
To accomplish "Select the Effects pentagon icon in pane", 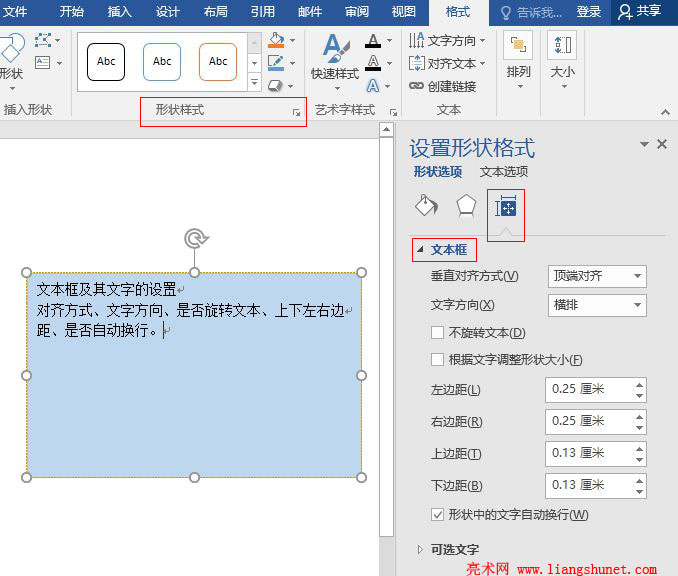I will point(466,206).
